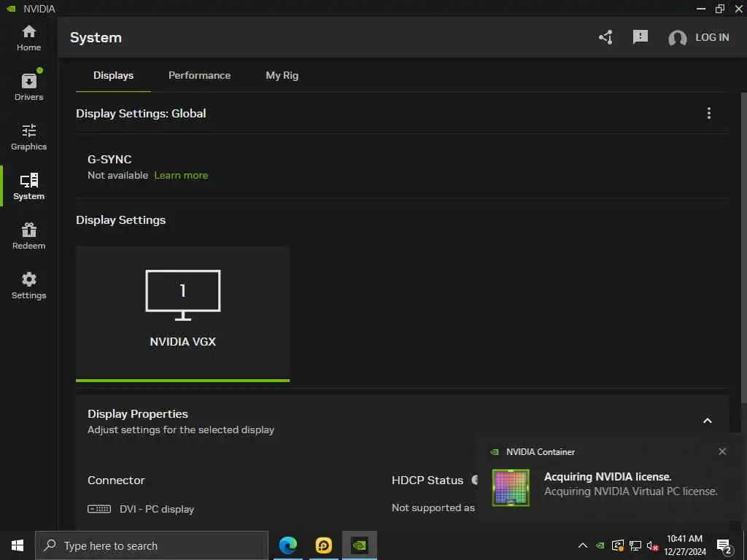This screenshot has height=560, width=747.
Task: Click the muted volume tray icon
Action: pos(652,545)
